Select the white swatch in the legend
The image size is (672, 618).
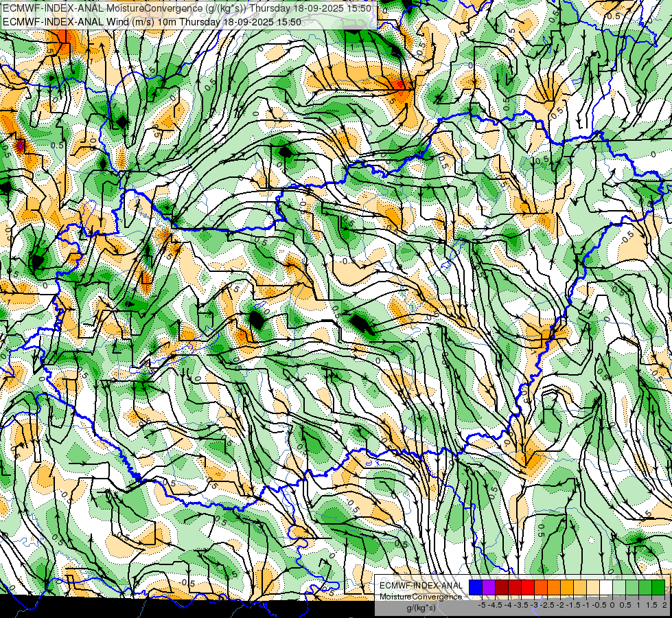coord(606,587)
